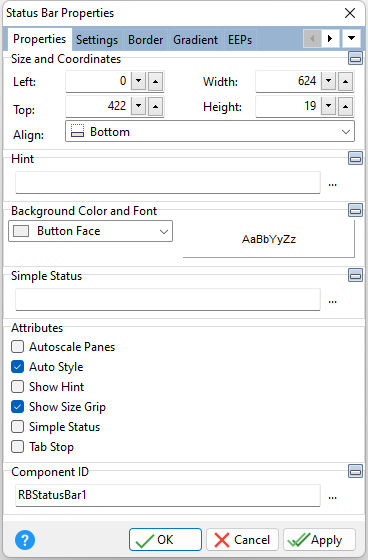This screenshot has width=368, height=560.
Task: Enable the Show Hint checkbox
Action: pyautogui.click(x=18, y=386)
